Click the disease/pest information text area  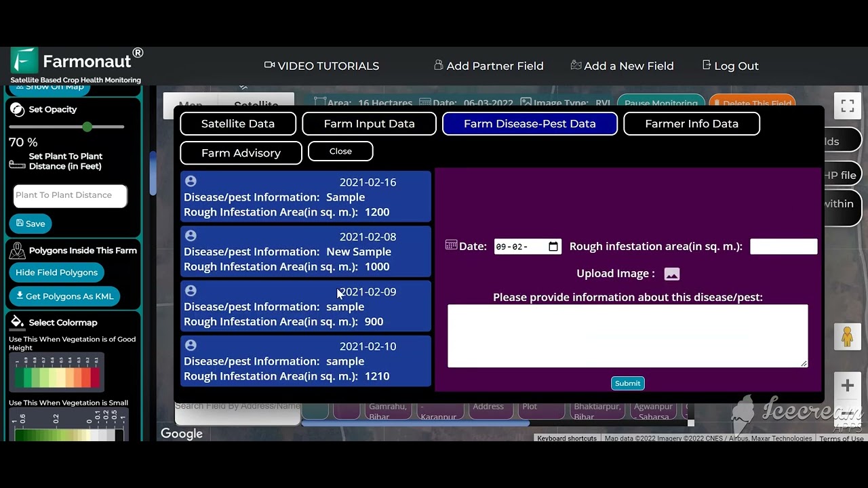pyautogui.click(x=628, y=336)
